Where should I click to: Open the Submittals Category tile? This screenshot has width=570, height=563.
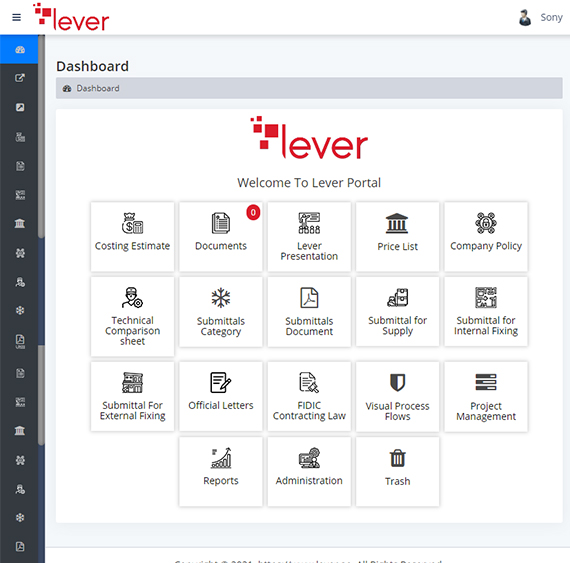pyautogui.click(x=221, y=312)
